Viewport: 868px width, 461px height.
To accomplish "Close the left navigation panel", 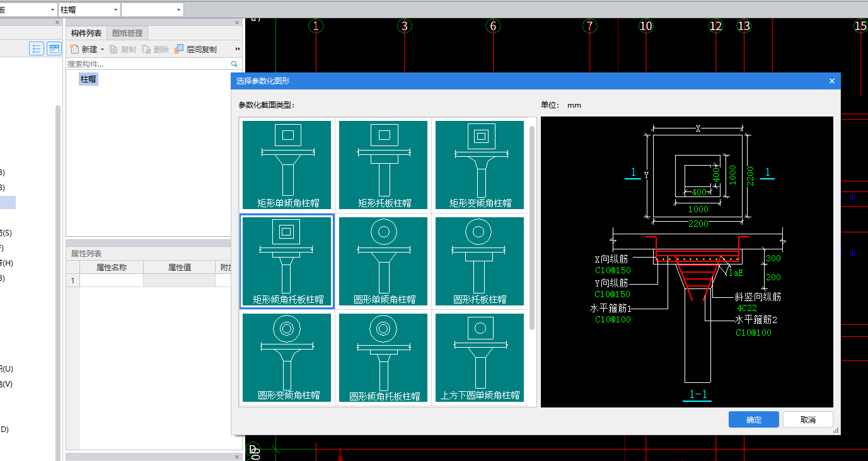I will (57, 22).
